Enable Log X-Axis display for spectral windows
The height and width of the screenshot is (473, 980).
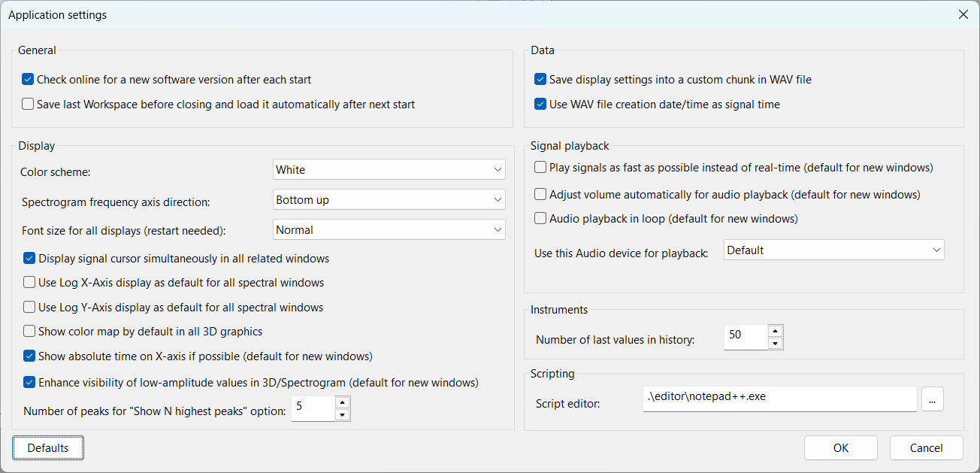(x=29, y=283)
